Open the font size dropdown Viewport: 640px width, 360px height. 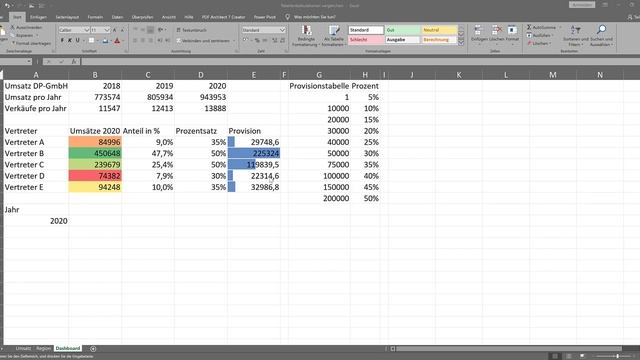point(107,30)
